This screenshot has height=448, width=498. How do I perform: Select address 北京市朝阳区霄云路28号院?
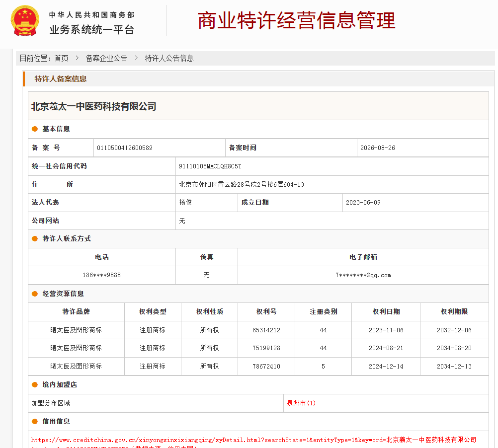pos(218,184)
